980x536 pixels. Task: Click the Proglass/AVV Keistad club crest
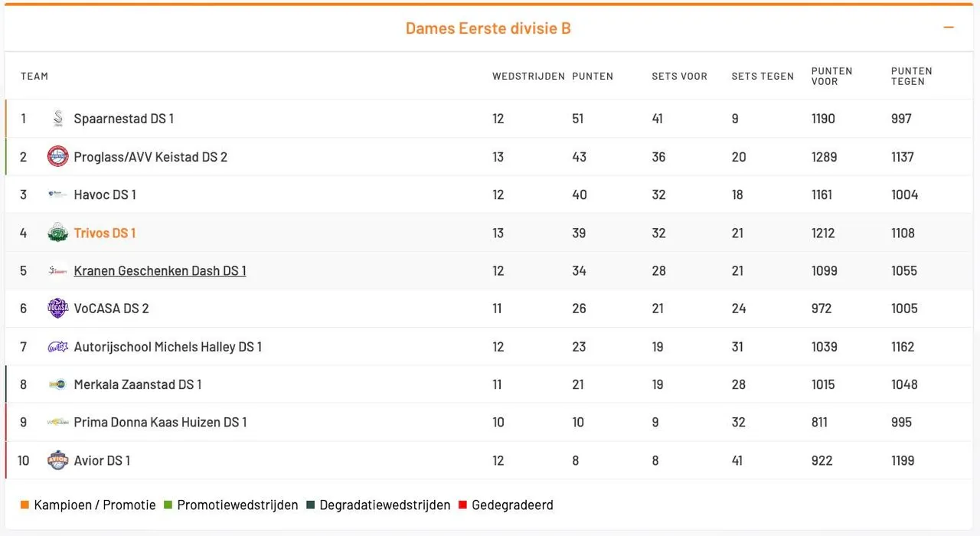click(x=57, y=156)
